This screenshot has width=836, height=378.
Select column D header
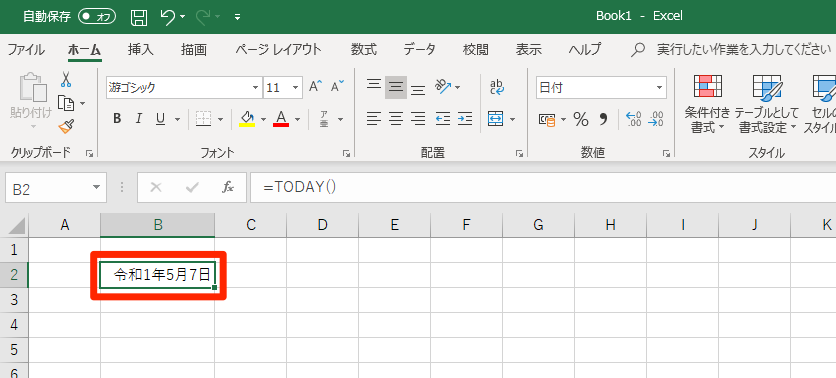pos(323,225)
